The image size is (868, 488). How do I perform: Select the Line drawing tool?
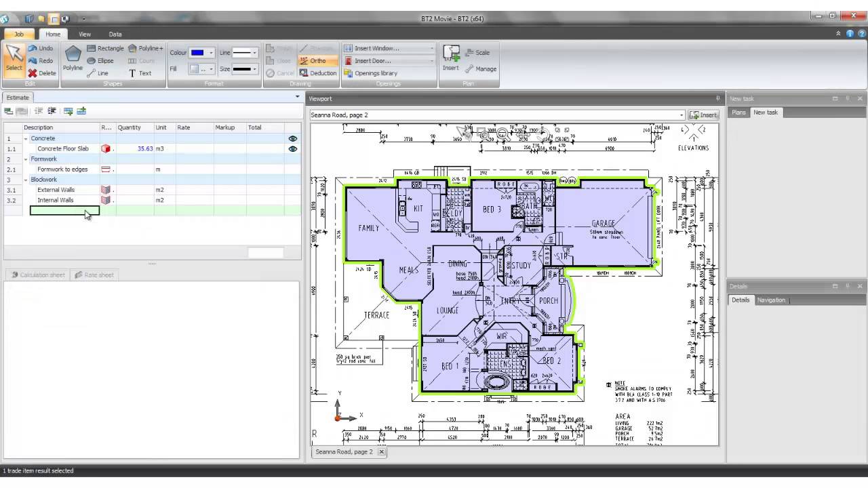coord(98,73)
